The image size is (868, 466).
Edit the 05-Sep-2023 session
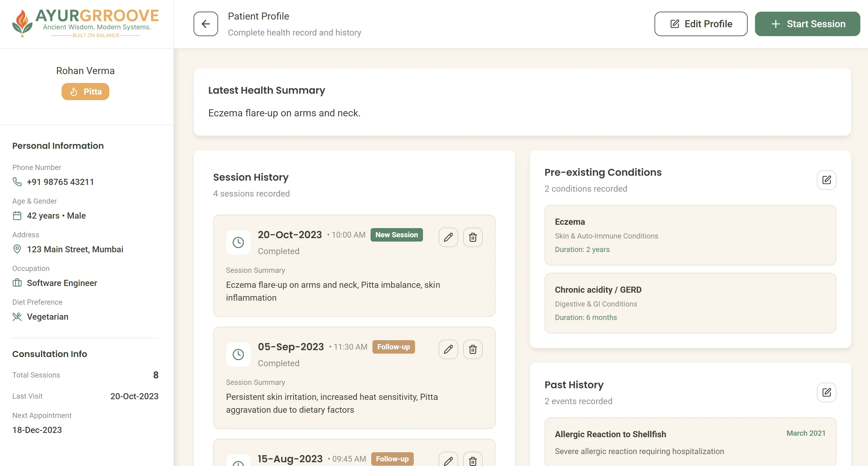click(x=448, y=349)
